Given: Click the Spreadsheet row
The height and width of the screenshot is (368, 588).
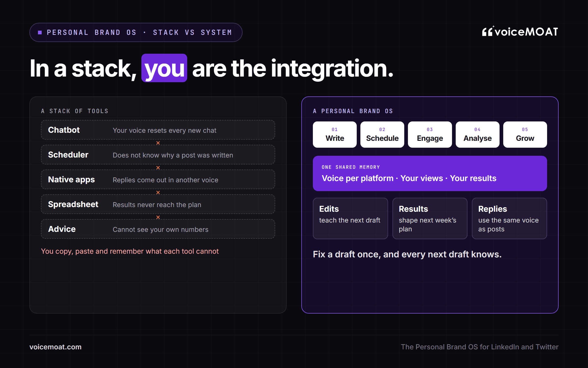Looking at the screenshot, I should point(158,204).
